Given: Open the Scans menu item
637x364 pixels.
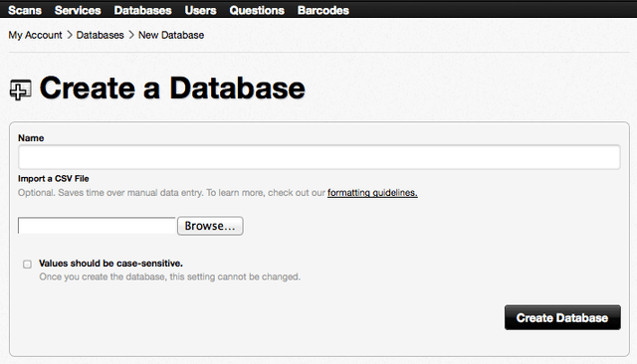Looking at the screenshot, I should click(25, 10).
